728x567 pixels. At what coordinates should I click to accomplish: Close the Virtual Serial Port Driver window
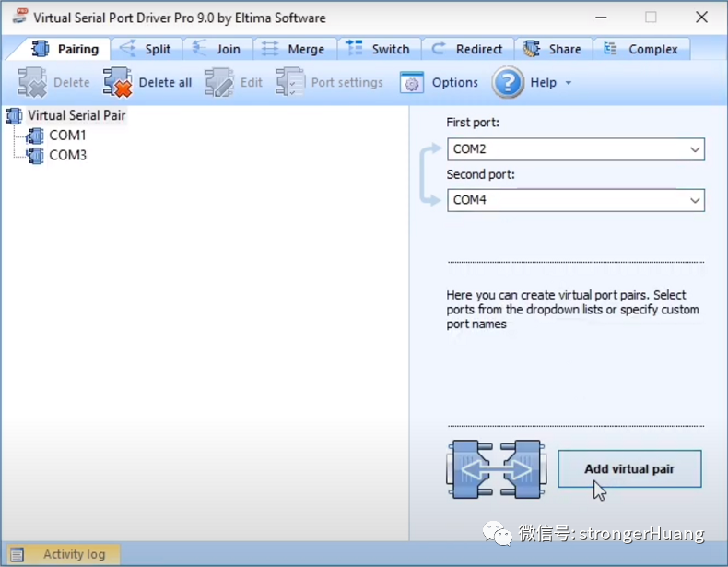tap(701, 18)
